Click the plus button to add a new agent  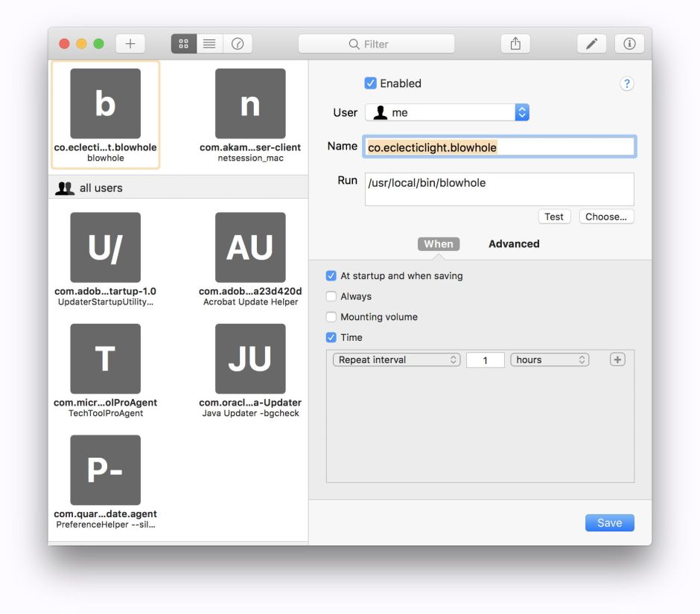click(x=130, y=44)
